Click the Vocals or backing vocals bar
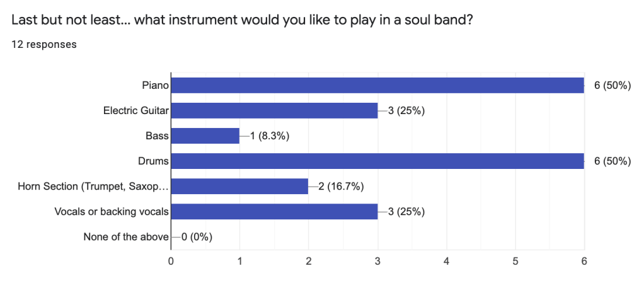 coord(274,212)
